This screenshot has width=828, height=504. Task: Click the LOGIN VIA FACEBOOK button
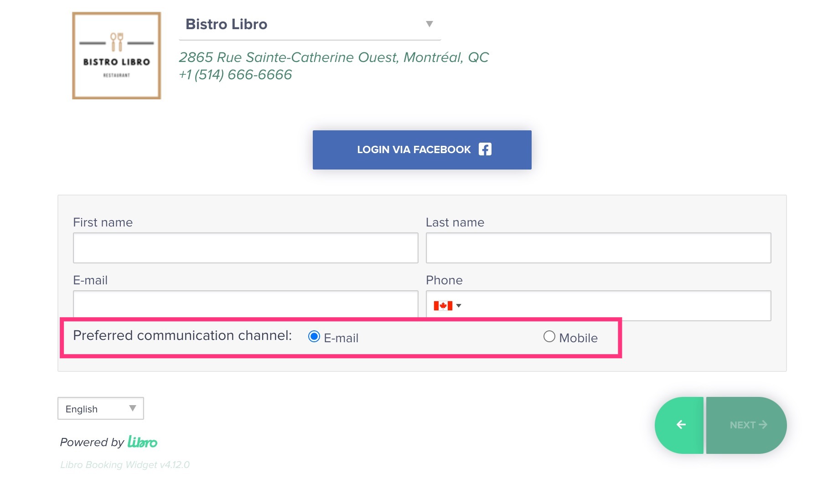pyautogui.click(x=421, y=149)
